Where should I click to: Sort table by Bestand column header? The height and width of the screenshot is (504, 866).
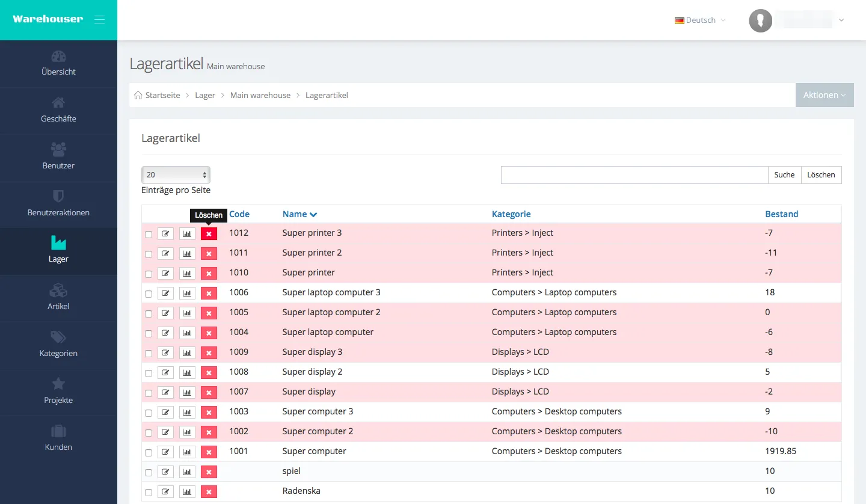coord(781,214)
